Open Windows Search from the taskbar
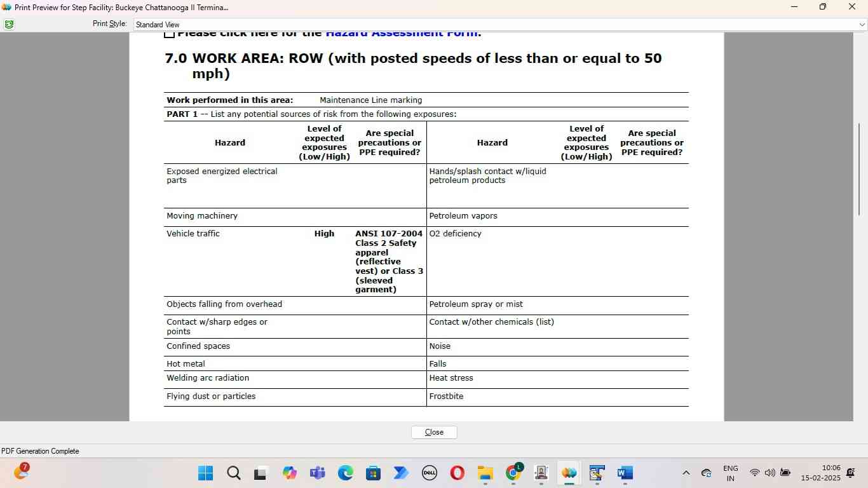 pyautogui.click(x=233, y=473)
